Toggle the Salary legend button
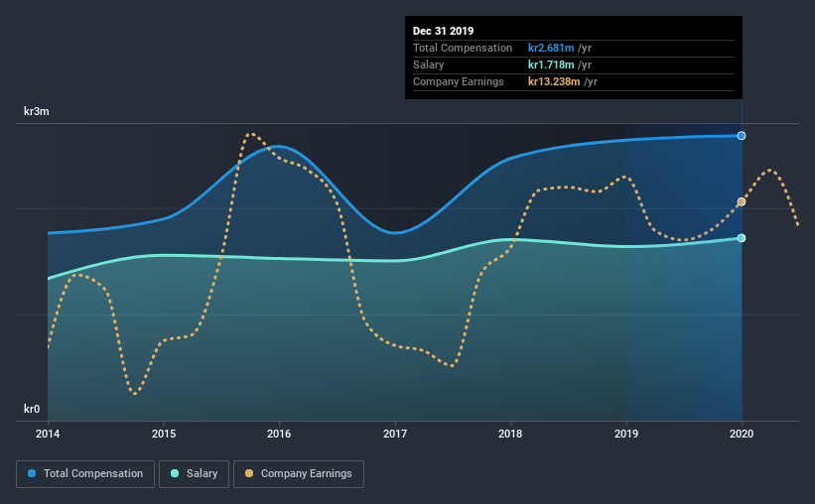Image resolution: width=815 pixels, height=504 pixels. pyautogui.click(x=194, y=474)
